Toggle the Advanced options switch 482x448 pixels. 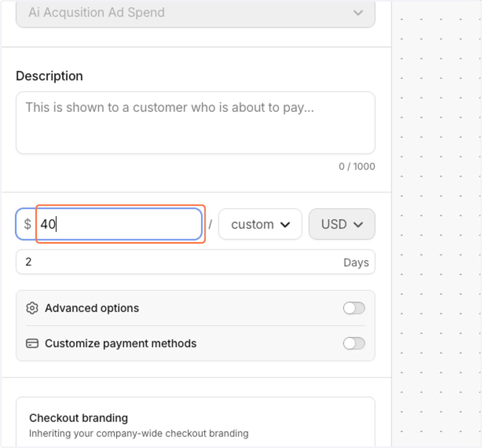tap(354, 308)
